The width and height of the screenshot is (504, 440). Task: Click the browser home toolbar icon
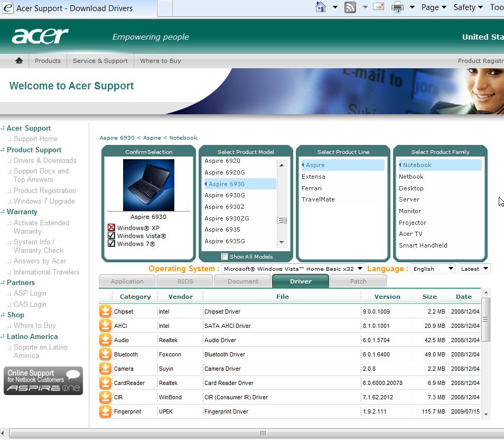321,7
